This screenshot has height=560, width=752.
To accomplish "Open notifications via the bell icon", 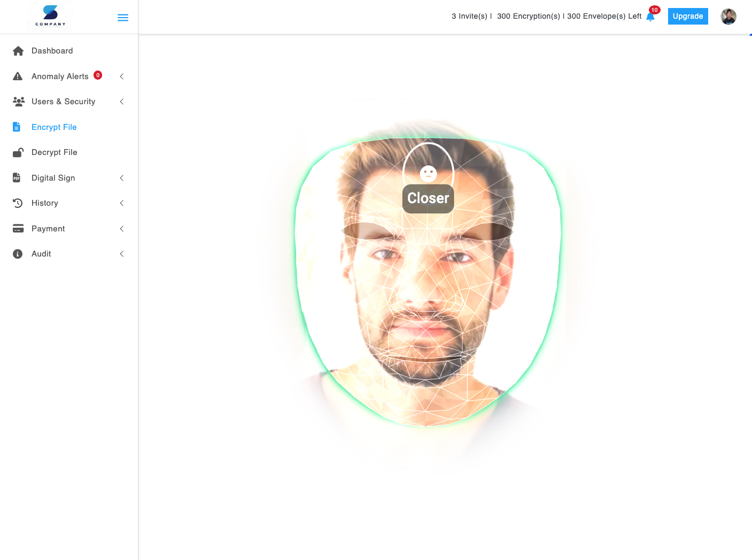I will (x=650, y=17).
